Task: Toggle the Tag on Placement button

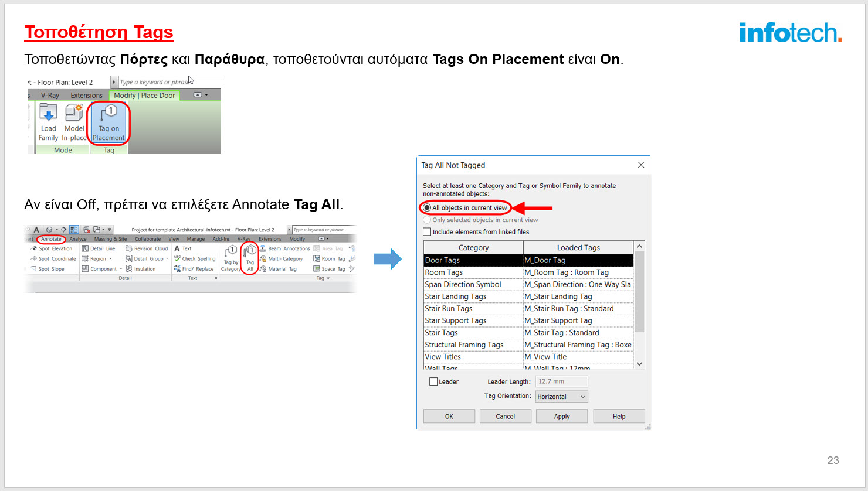Action: click(108, 122)
